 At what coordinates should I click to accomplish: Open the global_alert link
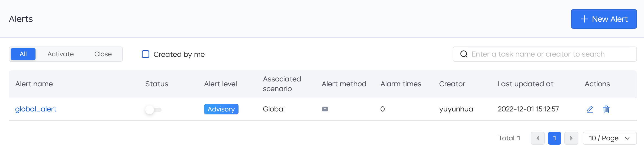point(36,109)
